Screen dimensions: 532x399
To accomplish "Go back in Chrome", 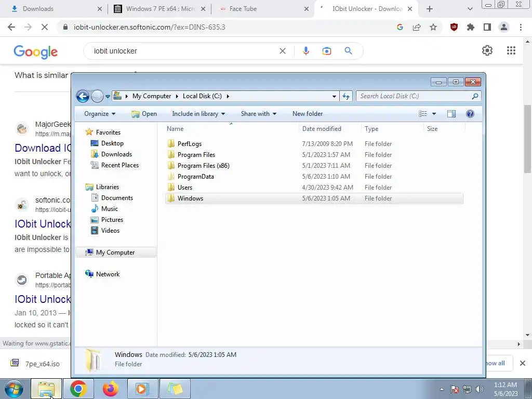I will tap(11, 27).
